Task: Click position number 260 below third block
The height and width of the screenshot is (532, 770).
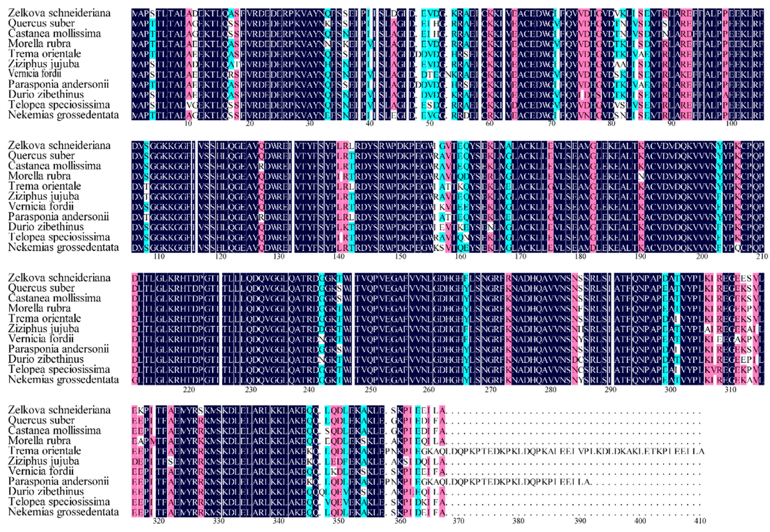Action: (429, 389)
